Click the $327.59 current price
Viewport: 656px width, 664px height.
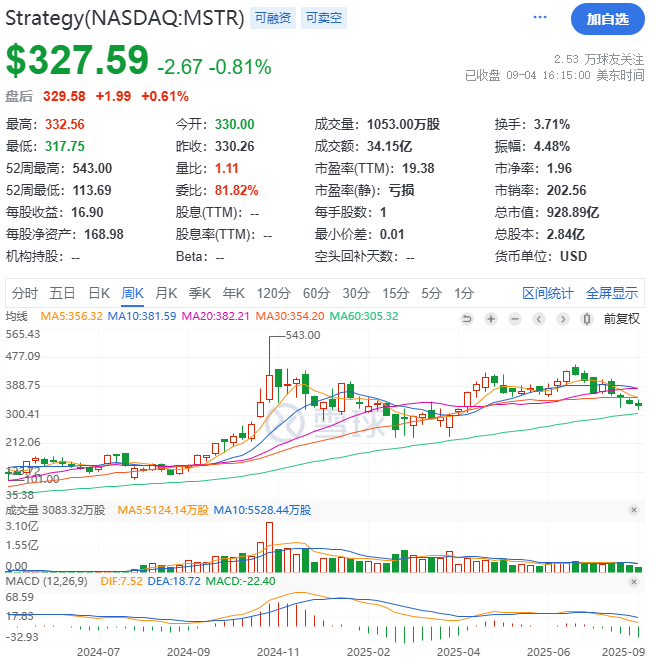point(77,60)
